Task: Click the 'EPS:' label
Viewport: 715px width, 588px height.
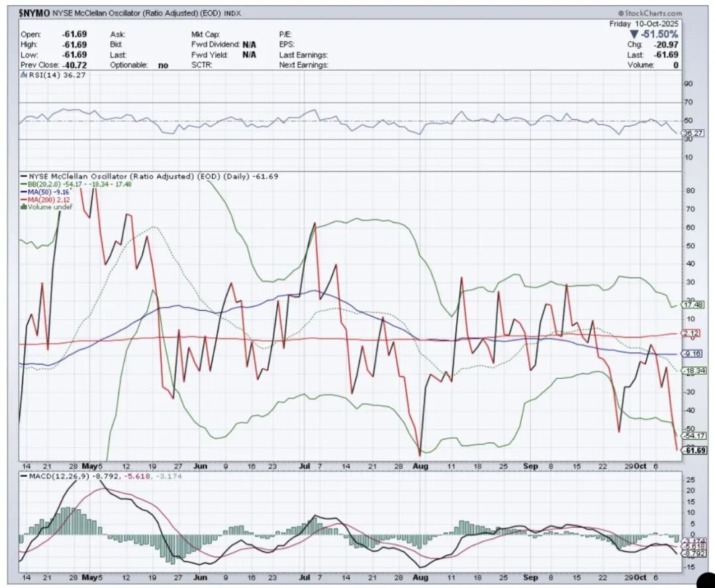Action: [x=287, y=45]
